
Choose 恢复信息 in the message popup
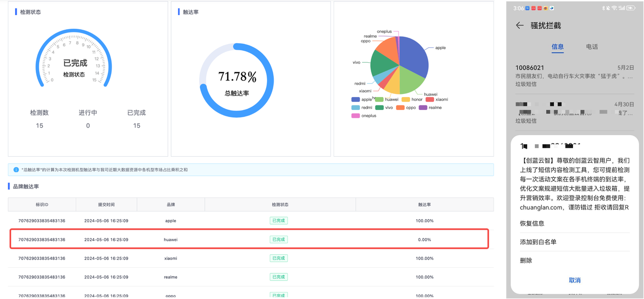pyautogui.click(x=532, y=224)
